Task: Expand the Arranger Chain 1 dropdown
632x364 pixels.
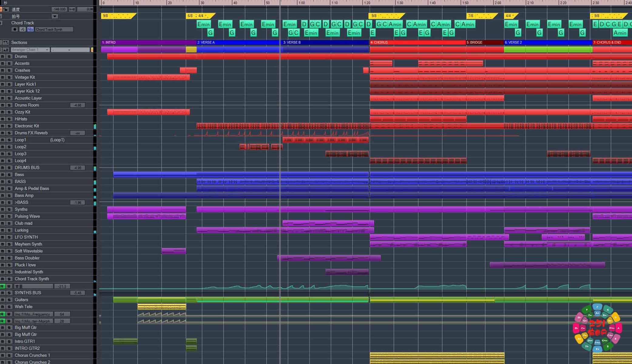Action: point(46,49)
